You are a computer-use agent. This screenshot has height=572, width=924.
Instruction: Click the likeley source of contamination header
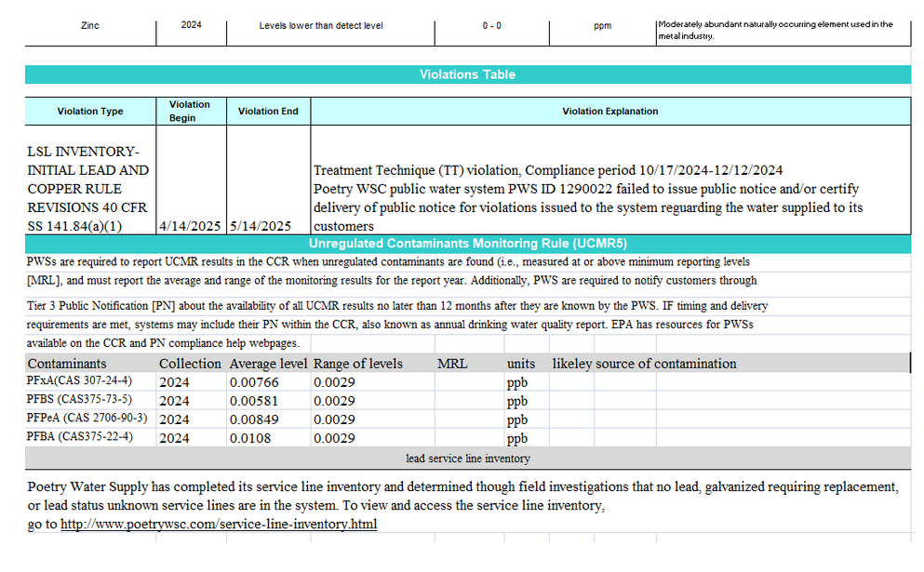tap(644, 364)
